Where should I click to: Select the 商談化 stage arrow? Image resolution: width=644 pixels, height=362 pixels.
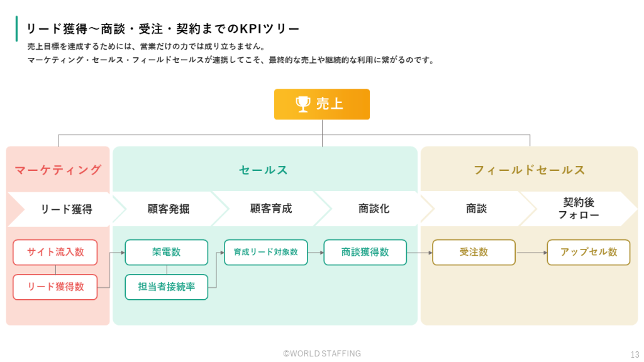(x=374, y=209)
